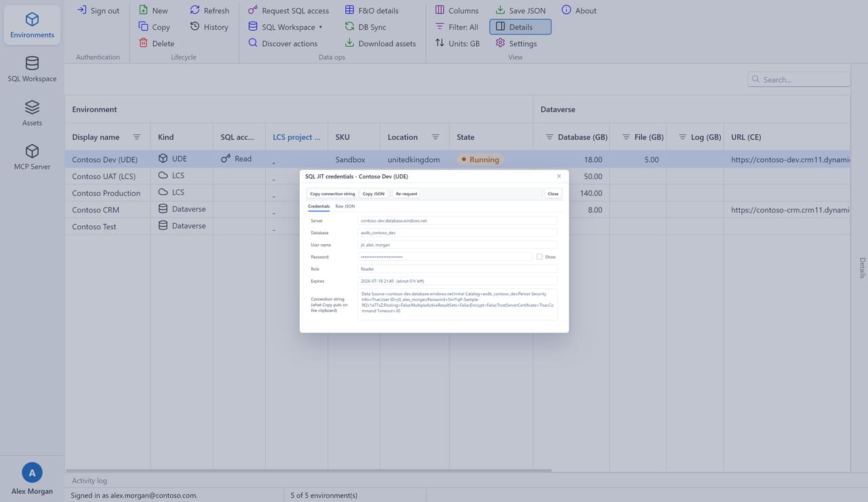This screenshot has width=868, height=502.
Task: Click the Sign out button
Action: pyautogui.click(x=98, y=10)
